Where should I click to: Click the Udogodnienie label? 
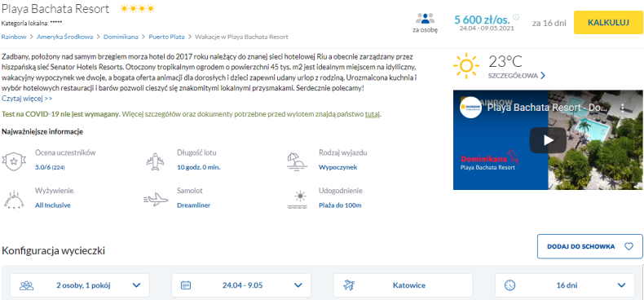pyautogui.click(x=341, y=191)
